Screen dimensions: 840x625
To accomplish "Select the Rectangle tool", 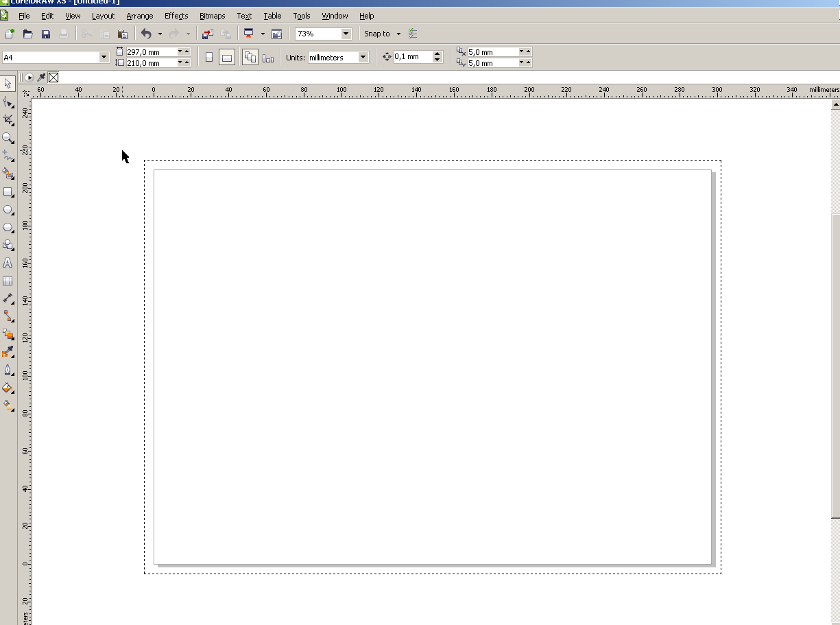I will click(8, 191).
